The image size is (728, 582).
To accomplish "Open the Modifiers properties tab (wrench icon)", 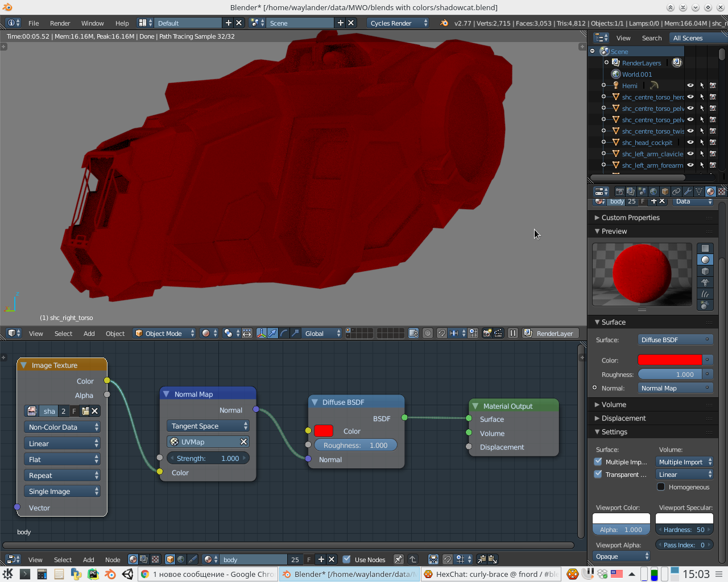I will (x=688, y=192).
